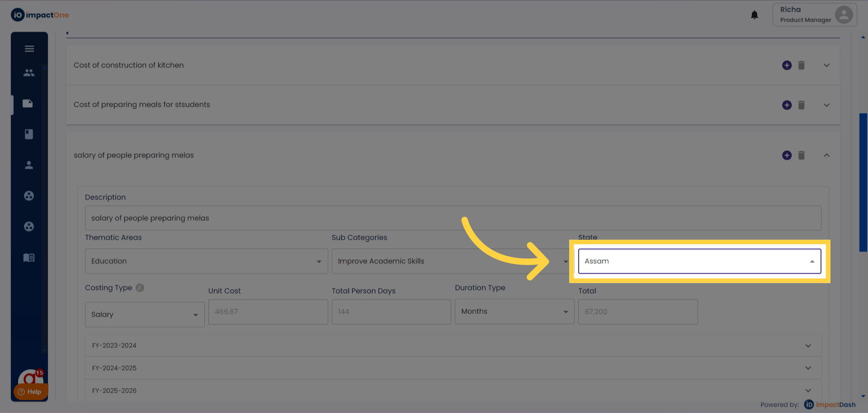This screenshot has width=868, height=413.
Task: Open the Thematic Areas Education dropdown
Action: click(x=206, y=261)
